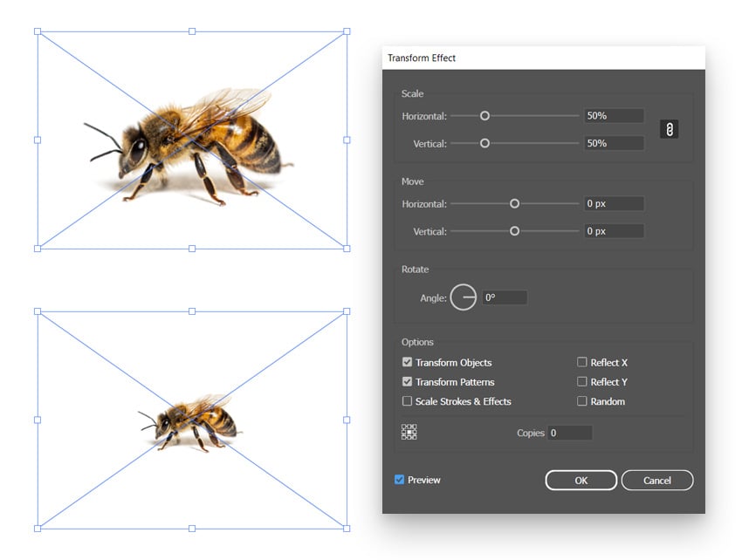Click the Rotate angle dial

click(464, 297)
